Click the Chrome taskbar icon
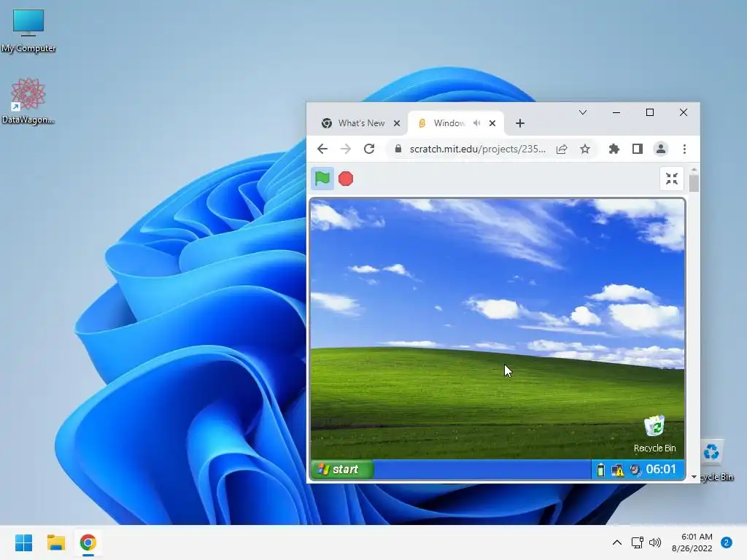747x560 pixels. pyautogui.click(x=88, y=542)
